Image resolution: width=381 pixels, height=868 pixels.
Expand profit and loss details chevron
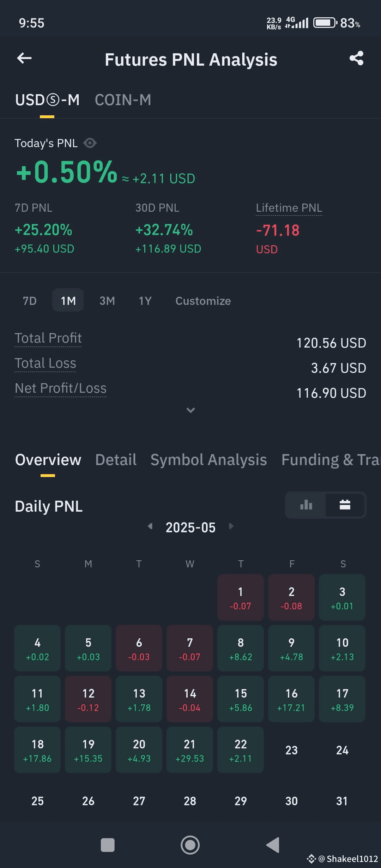(190, 410)
